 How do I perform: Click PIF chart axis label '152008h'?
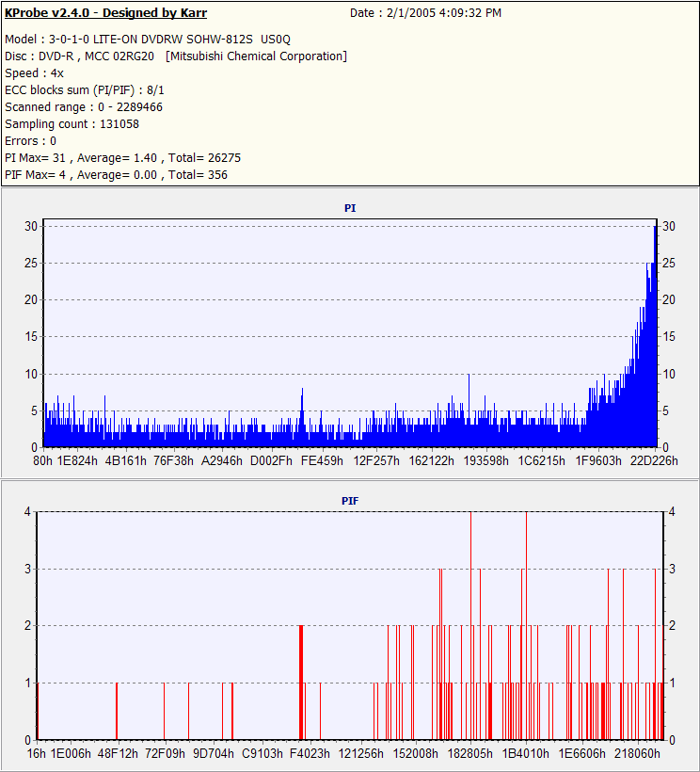(x=415, y=754)
